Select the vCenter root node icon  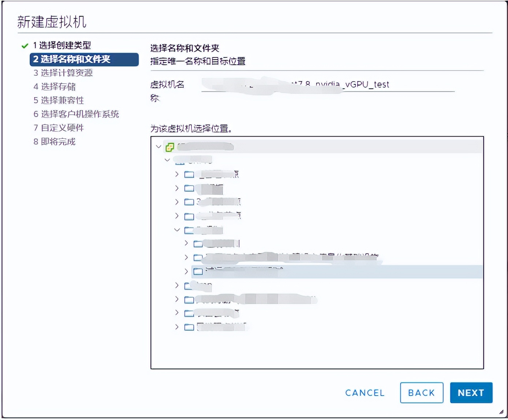[170, 147]
